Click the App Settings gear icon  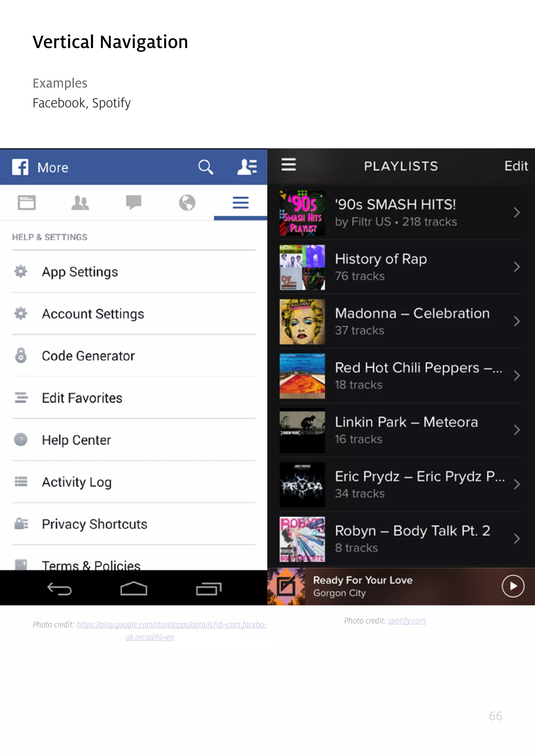[x=21, y=271]
